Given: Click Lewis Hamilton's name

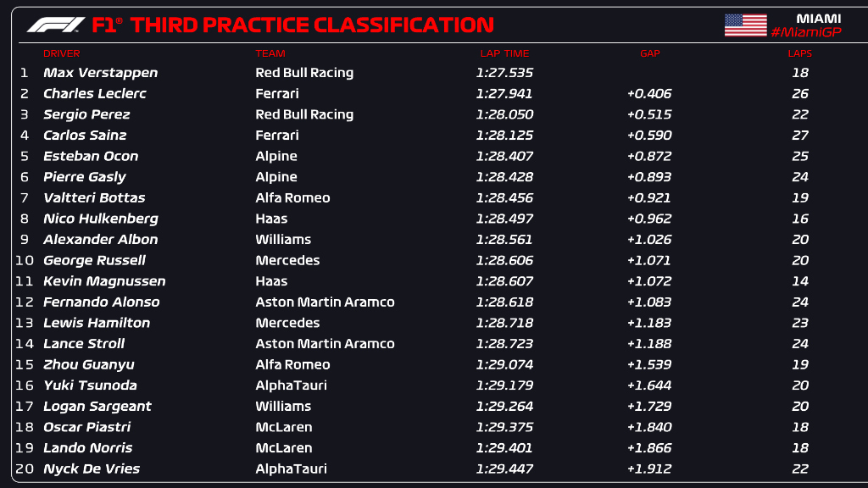Looking at the screenshot, I should pyautogui.click(x=97, y=323).
